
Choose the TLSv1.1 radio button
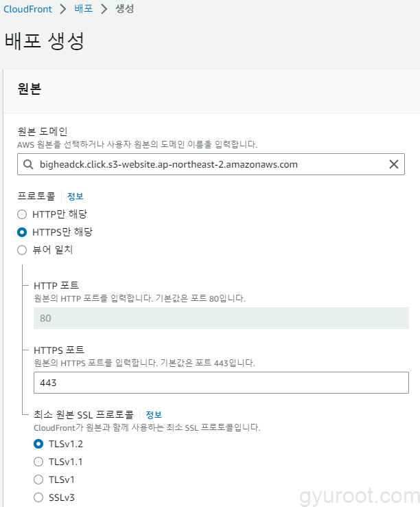(x=38, y=462)
